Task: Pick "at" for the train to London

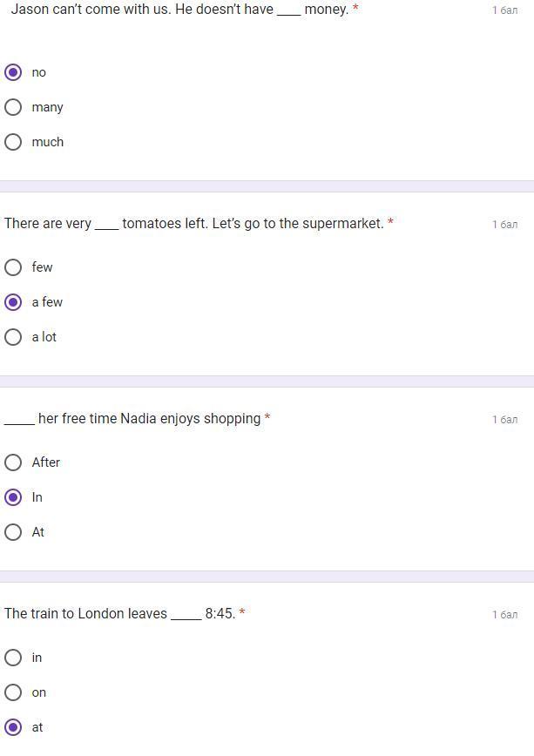Action: (x=13, y=727)
